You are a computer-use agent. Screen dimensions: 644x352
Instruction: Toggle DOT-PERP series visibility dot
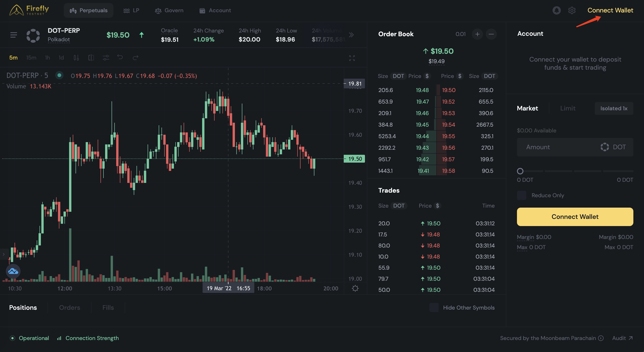click(59, 75)
